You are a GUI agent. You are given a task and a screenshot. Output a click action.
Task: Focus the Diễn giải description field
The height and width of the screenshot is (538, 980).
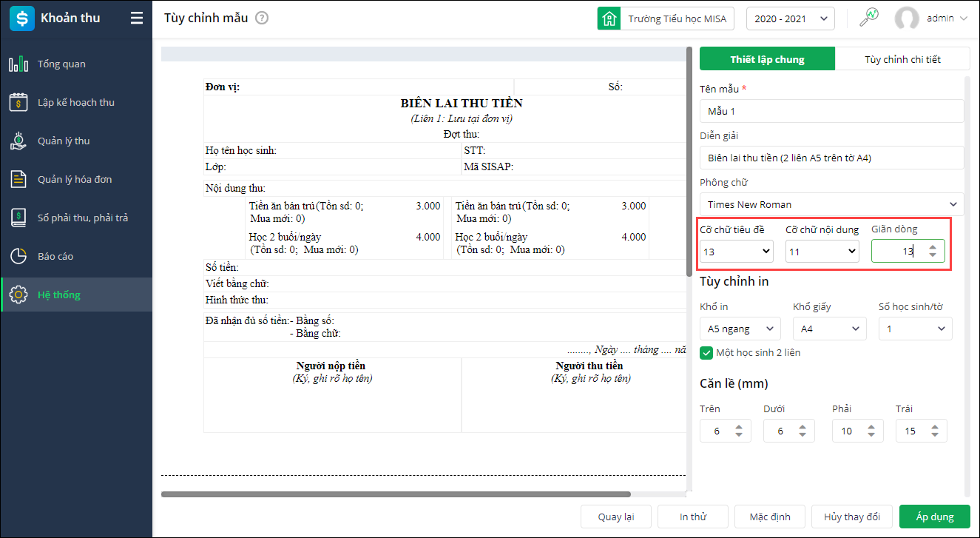pyautogui.click(x=832, y=158)
